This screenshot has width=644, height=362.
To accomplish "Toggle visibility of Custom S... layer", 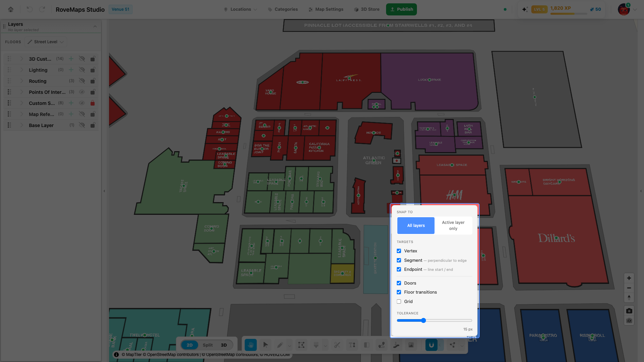I will [x=82, y=103].
